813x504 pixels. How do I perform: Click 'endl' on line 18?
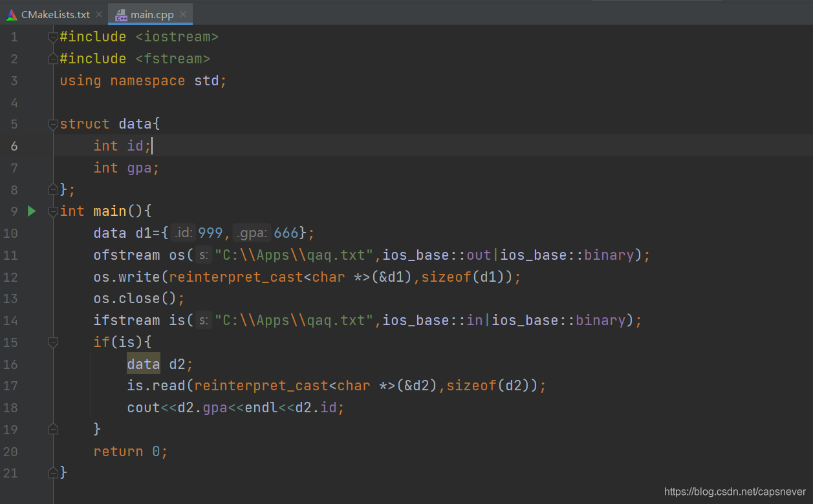click(x=261, y=408)
